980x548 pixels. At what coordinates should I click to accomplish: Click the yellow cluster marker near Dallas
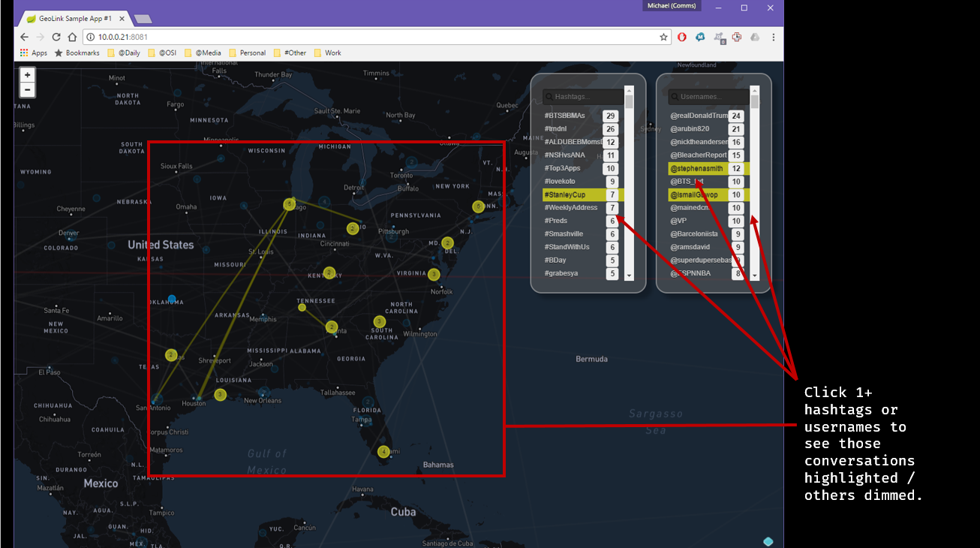171,355
